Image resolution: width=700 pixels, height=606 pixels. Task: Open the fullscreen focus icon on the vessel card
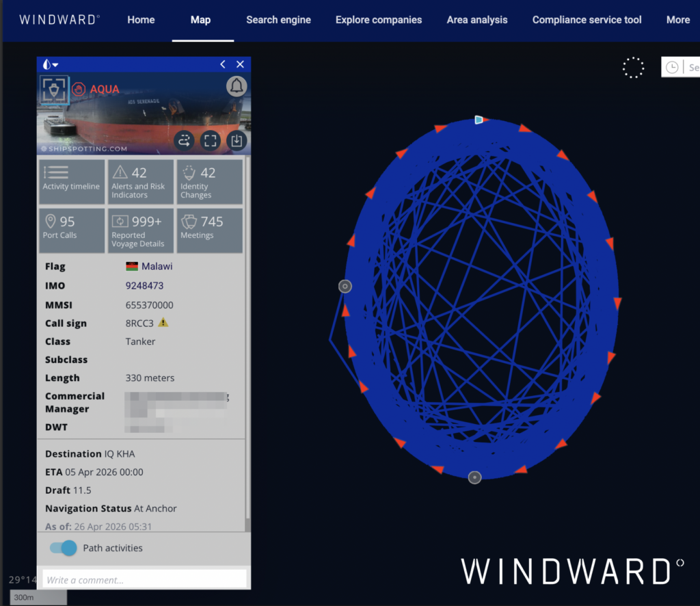click(210, 140)
